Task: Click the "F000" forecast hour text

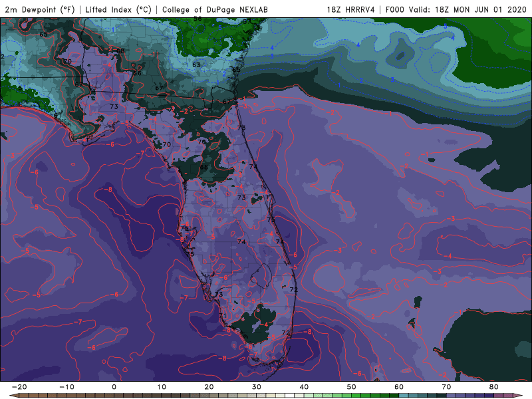Action: click(x=395, y=9)
